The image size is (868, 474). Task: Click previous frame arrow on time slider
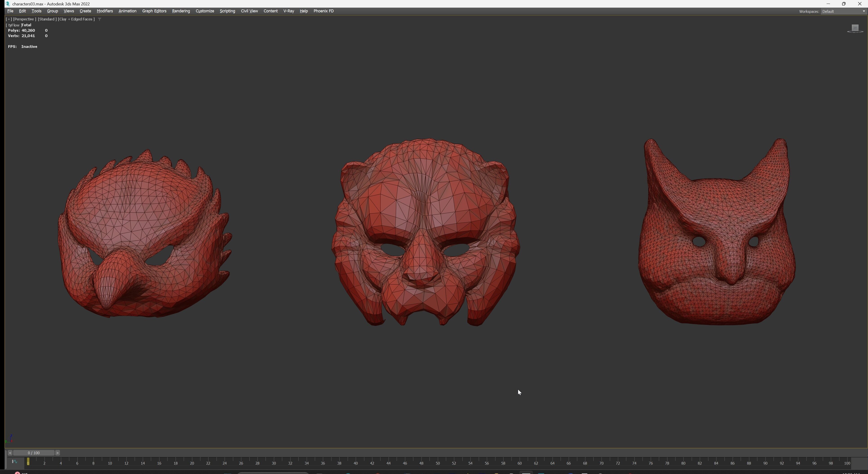point(10,453)
